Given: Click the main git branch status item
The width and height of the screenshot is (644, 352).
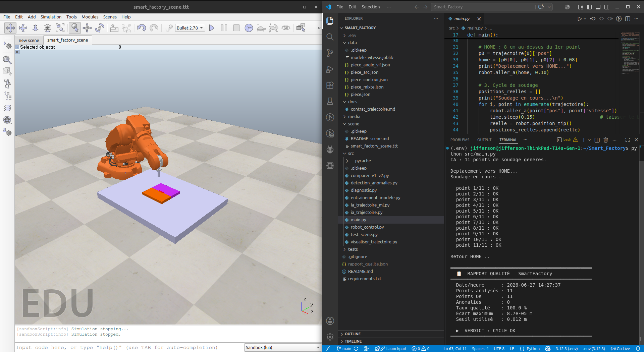Looking at the screenshot, I should 344,349.
